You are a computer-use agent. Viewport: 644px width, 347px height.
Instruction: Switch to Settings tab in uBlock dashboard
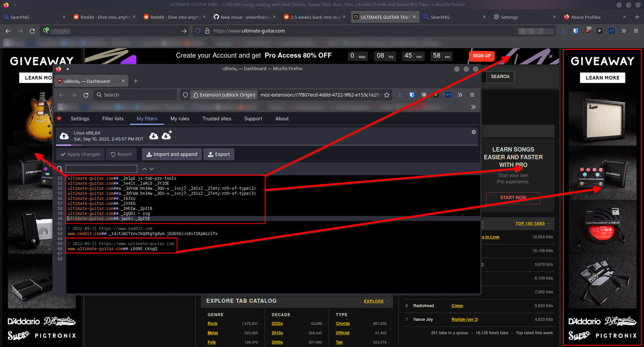pos(80,119)
